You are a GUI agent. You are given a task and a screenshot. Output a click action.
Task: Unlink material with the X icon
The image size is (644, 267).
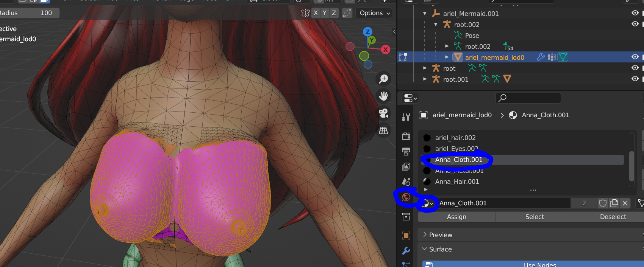coord(625,203)
